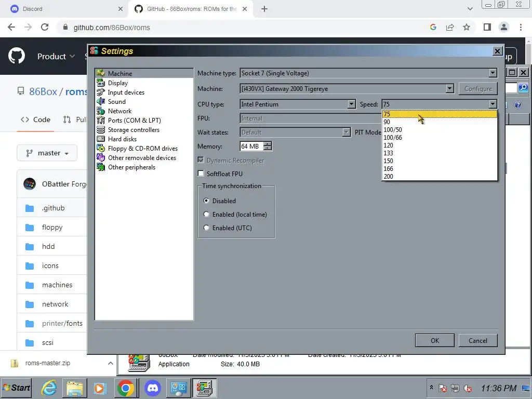Choose speed 166 from list
532x399 pixels.
point(440,169)
